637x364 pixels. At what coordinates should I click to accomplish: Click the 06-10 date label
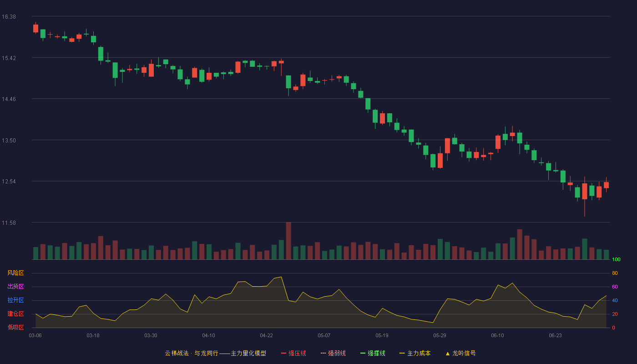[x=497, y=335]
